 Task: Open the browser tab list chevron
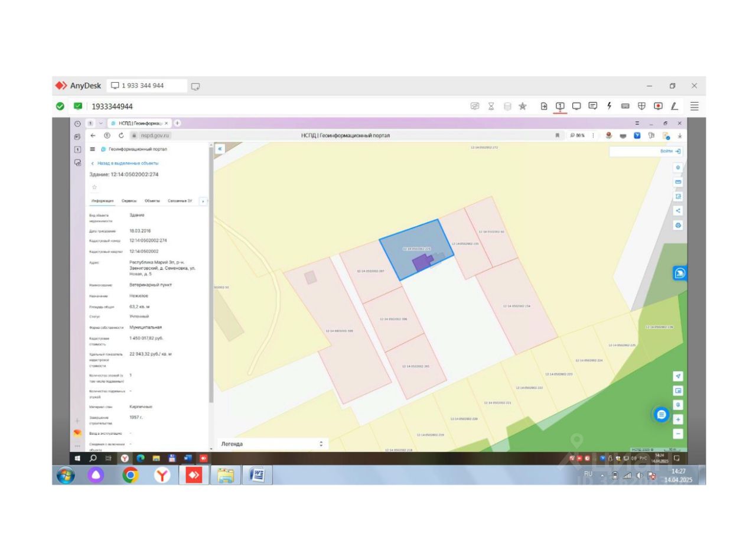(101, 123)
